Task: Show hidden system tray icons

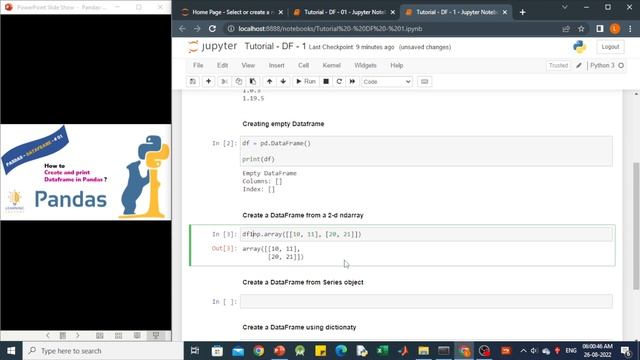Action: 523,351
